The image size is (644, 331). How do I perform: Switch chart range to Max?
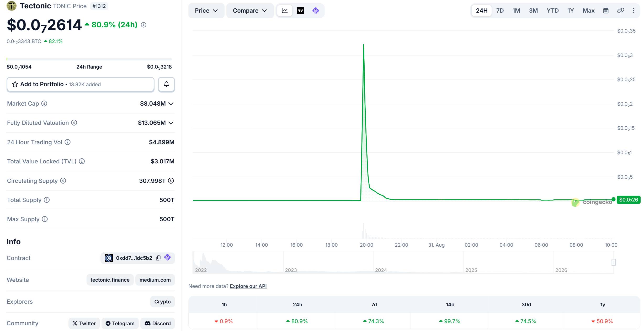tap(588, 11)
